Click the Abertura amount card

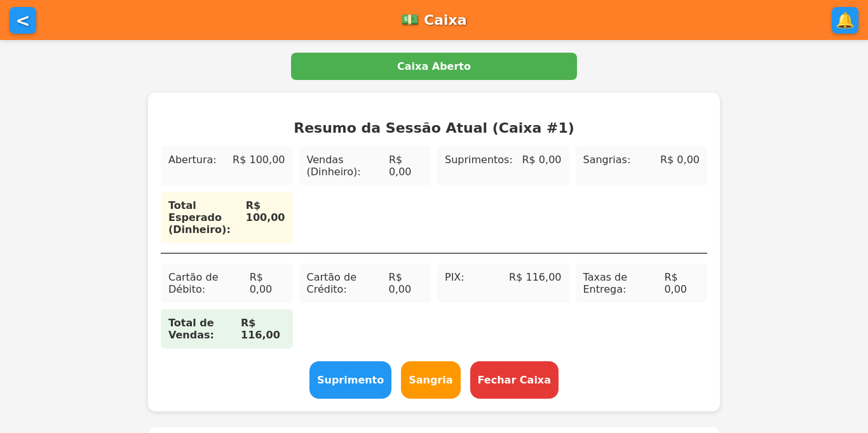click(226, 165)
